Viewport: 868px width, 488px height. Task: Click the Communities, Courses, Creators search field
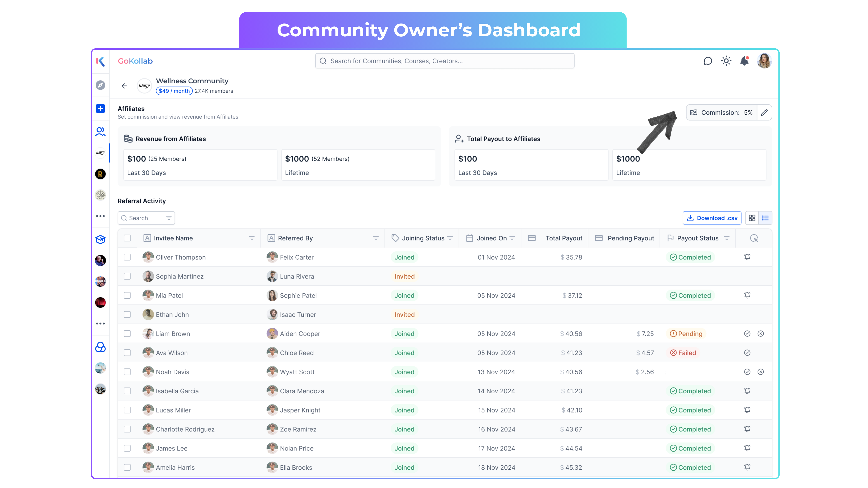pyautogui.click(x=444, y=61)
